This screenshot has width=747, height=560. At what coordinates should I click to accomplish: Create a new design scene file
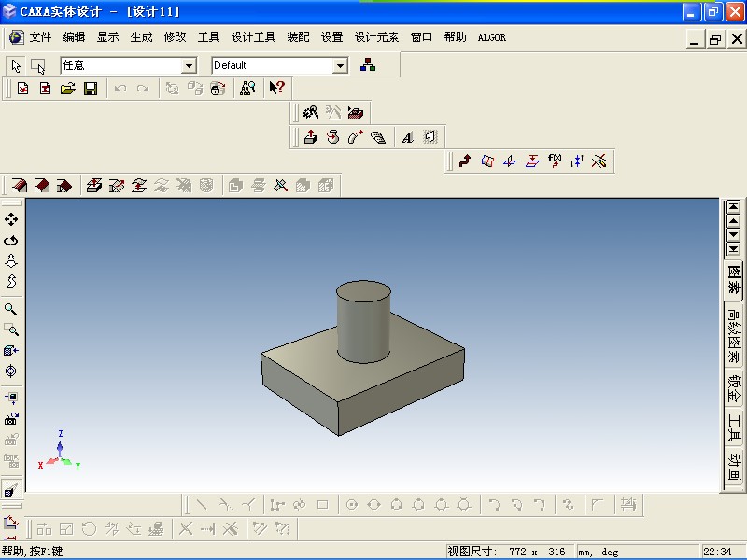(x=22, y=89)
